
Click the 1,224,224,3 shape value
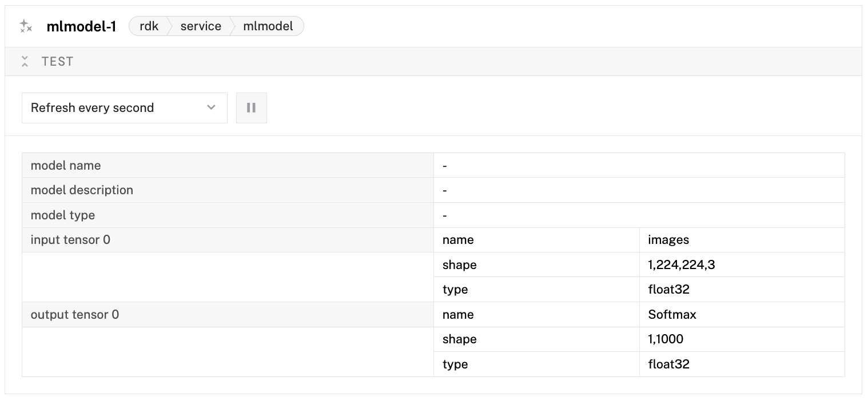click(681, 265)
